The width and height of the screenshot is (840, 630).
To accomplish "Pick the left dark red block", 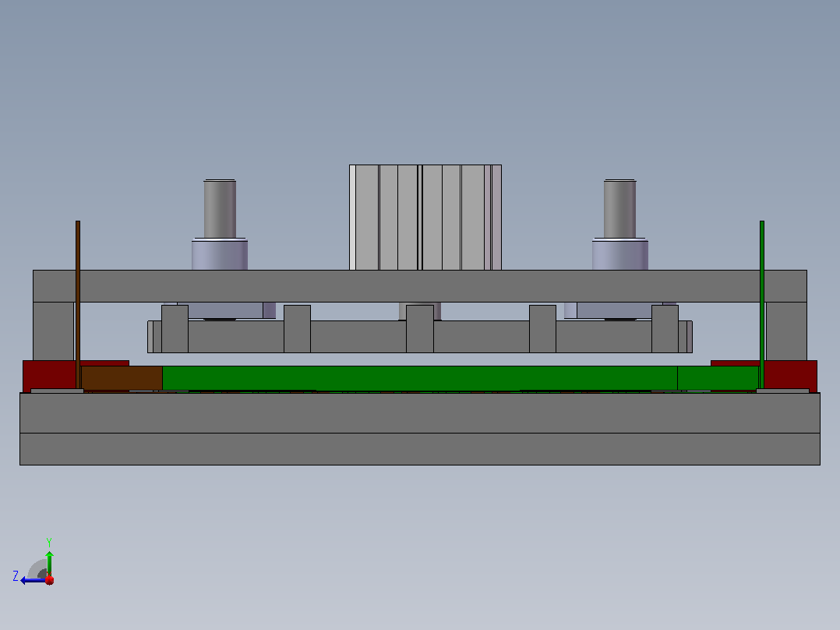I will pyautogui.click(x=49, y=375).
